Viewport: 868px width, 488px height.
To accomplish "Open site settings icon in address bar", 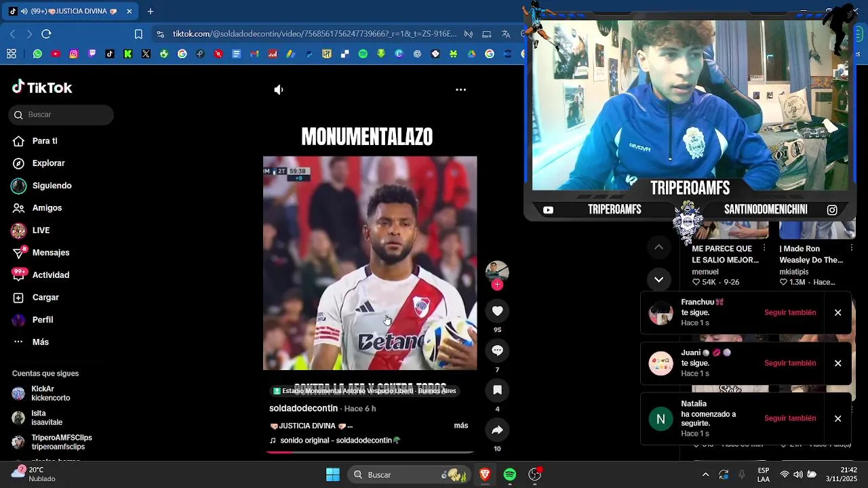I will [x=160, y=34].
